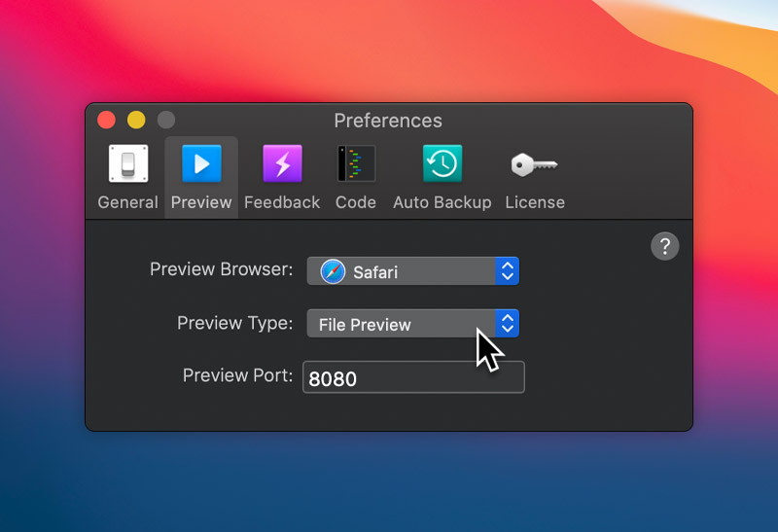Select the Preview preferences tab
This screenshot has height=532, width=778.
pyautogui.click(x=201, y=177)
